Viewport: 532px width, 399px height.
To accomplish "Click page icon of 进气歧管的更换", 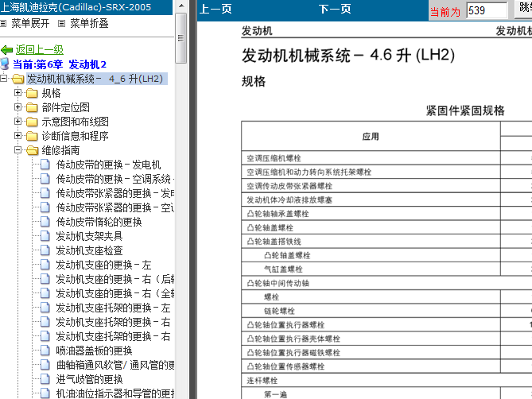I will coord(45,379).
